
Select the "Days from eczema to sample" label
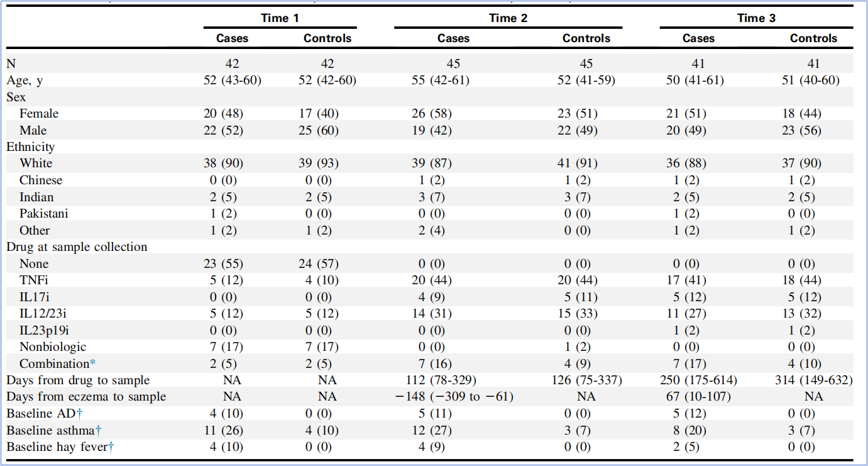tap(86, 397)
